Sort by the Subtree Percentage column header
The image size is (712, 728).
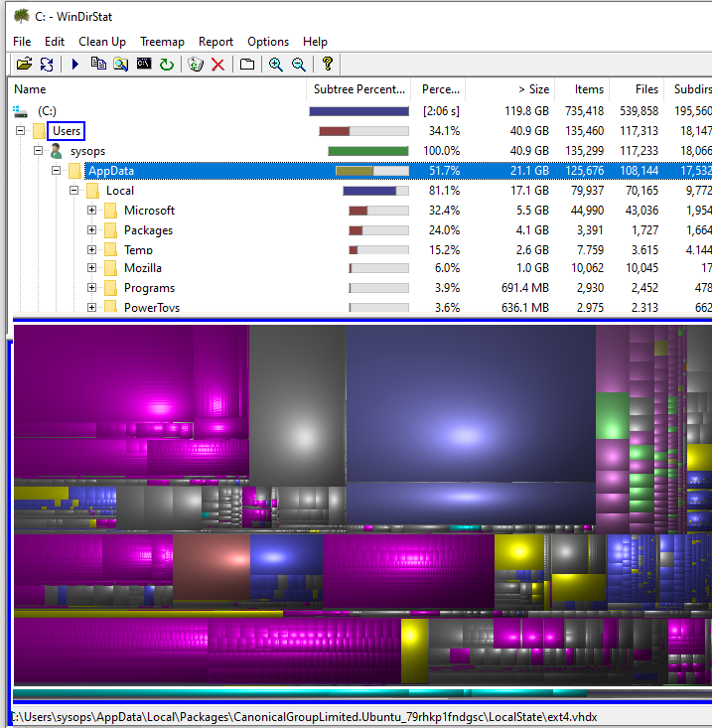tap(358, 89)
